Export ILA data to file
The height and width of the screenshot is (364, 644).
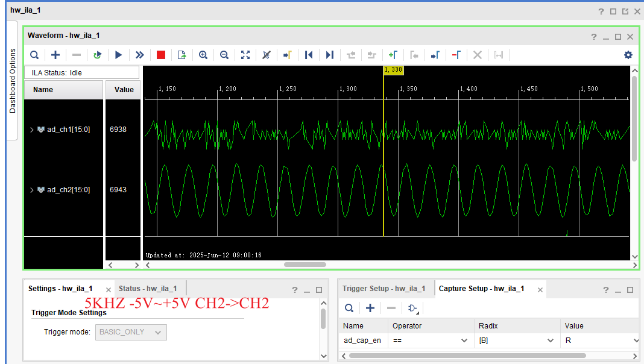pos(182,55)
